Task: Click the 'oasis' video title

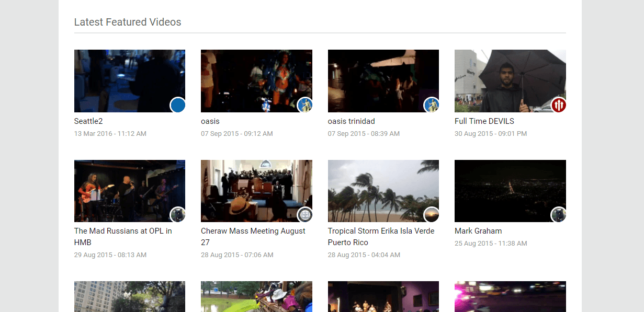Action: coord(210,121)
